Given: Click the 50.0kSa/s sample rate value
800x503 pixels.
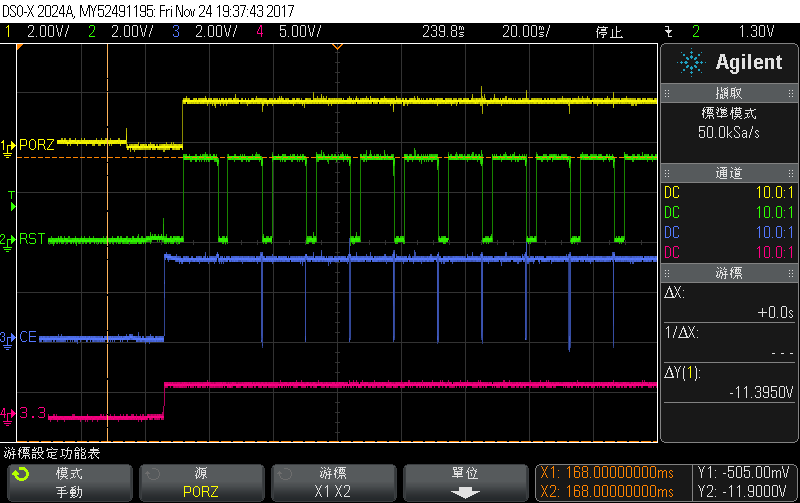Looking at the screenshot, I should click(729, 133).
